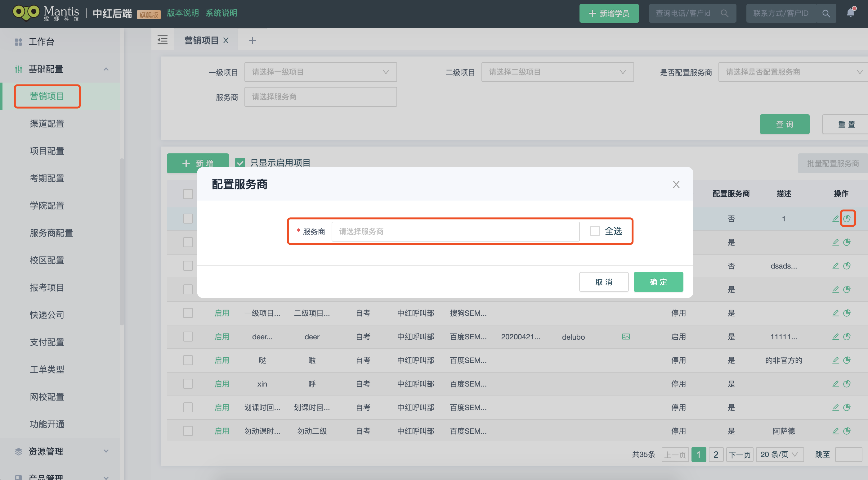Click configure-provider icon in 划课时回... row
The image size is (868, 480).
point(847,407)
